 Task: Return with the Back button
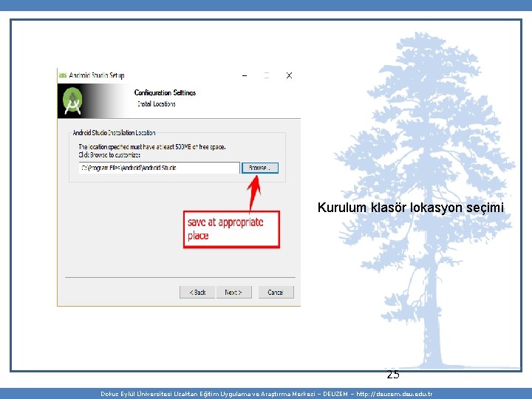[197, 292]
